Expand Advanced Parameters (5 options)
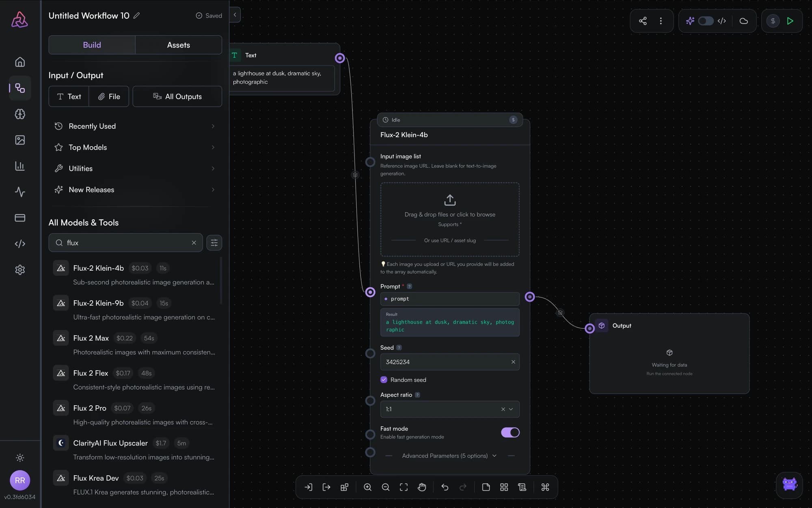Screen dimensions: 812x508 tap(449, 456)
